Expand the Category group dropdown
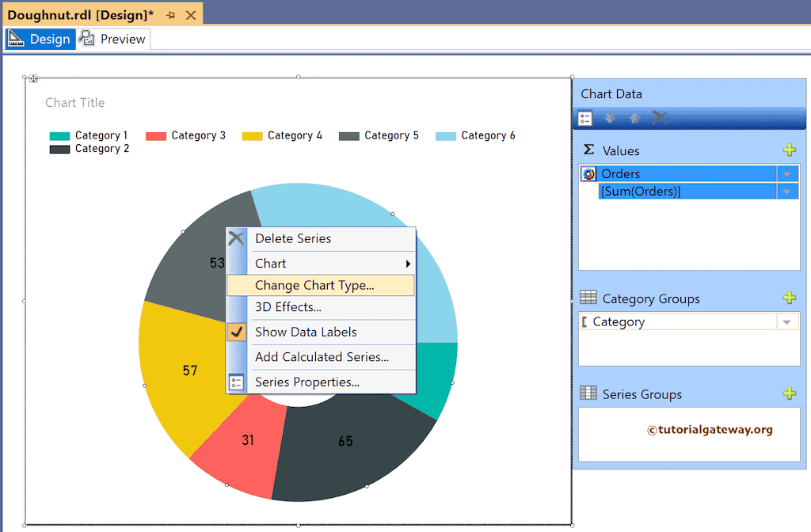 (x=786, y=322)
